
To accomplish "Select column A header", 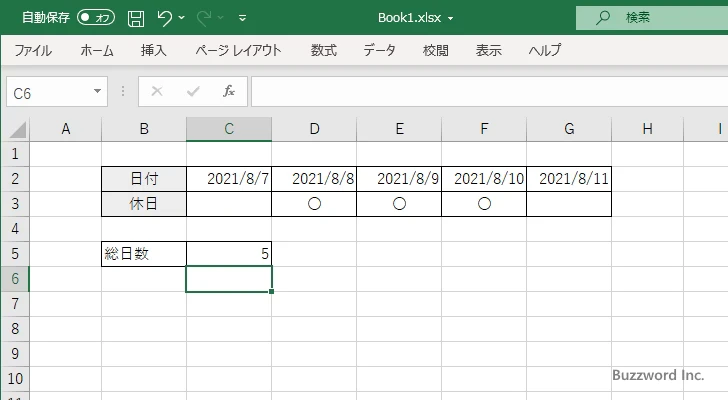I will coord(65,129).
